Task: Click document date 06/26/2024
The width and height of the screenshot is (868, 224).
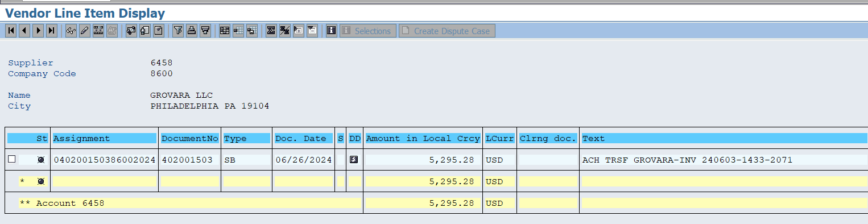Action: 304,160
